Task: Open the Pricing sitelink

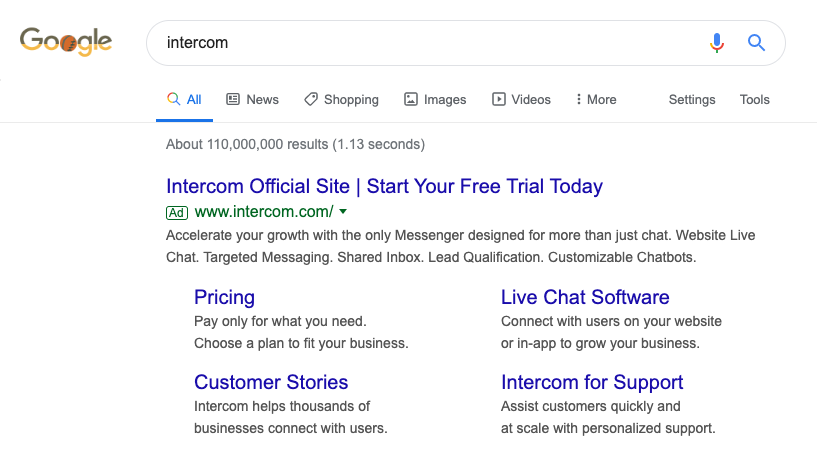Action: click(x=224, y=297)
